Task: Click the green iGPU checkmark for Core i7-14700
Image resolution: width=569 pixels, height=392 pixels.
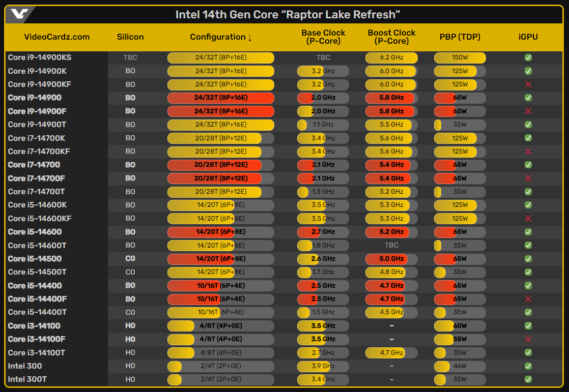Action: coord(528,165)
